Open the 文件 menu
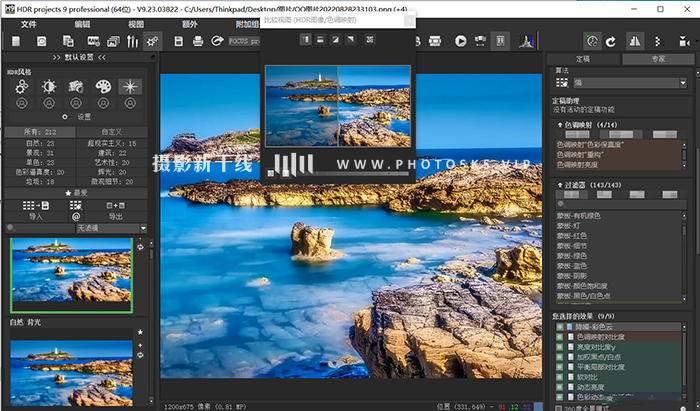 tap(28, 24)
